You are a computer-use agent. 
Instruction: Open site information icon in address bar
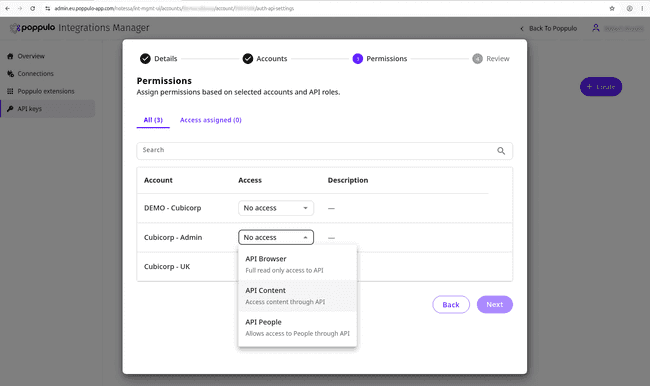[x=48, y=8]
